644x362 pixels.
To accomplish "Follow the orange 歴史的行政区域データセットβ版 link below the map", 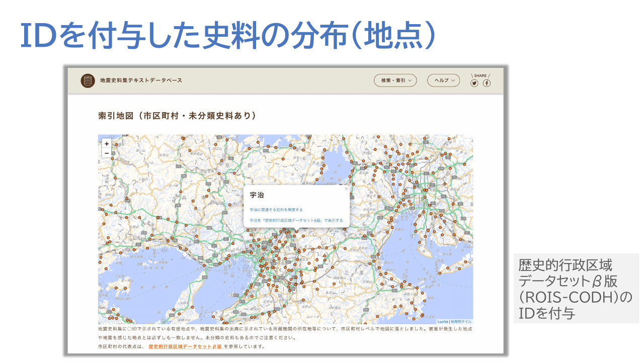I will click(185, 346).
